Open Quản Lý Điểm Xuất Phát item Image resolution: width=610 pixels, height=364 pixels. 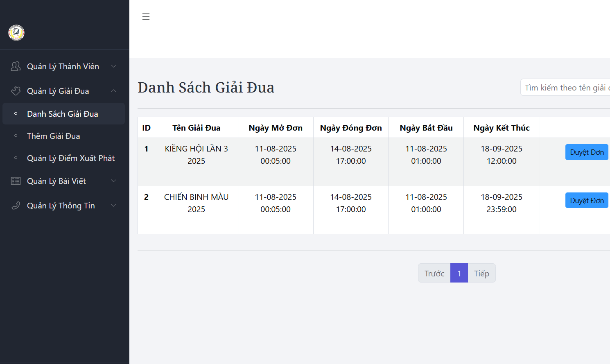71,158
